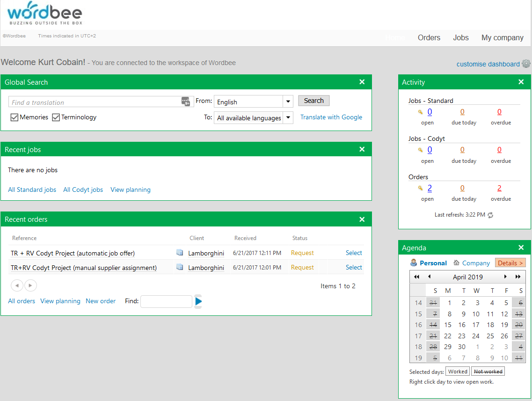Click the key icon beside open Orders
Viewport: 532px width, 401px height.
(420, 188)
